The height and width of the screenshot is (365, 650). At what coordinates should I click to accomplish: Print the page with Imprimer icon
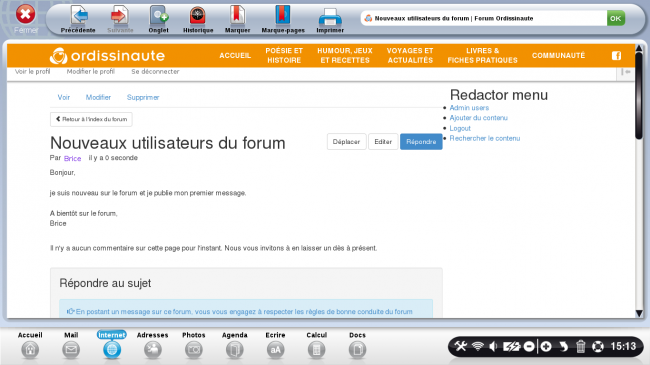[330, 17]
